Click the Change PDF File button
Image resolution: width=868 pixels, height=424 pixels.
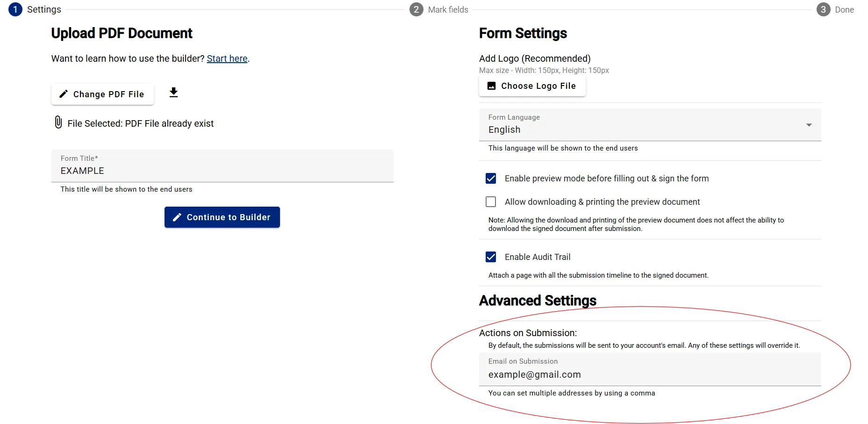(102, 94)
